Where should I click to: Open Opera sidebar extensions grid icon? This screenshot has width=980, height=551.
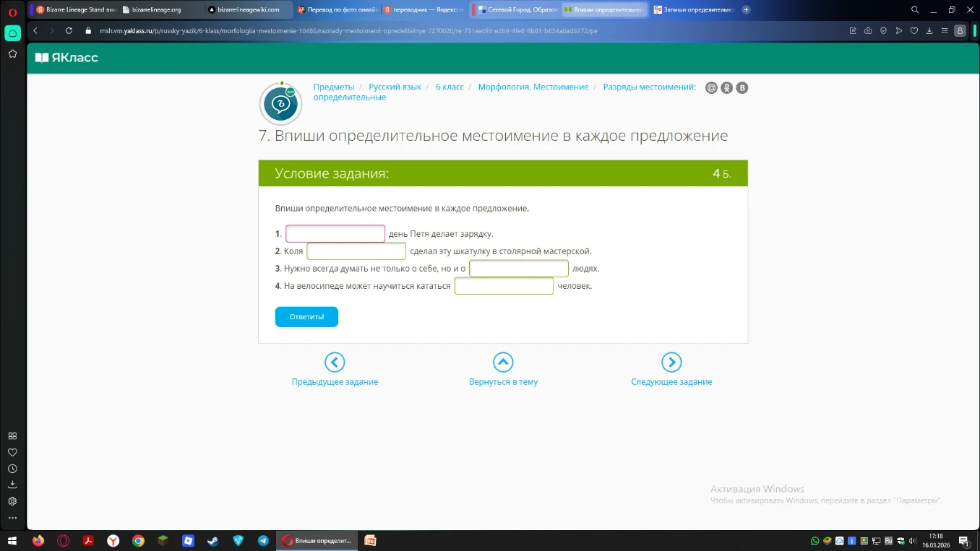click(x=12, y=436)
